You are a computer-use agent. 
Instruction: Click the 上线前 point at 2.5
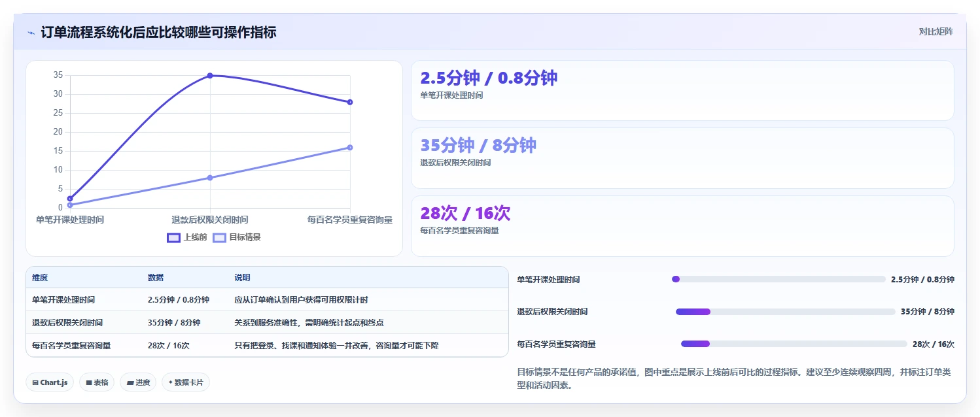tap(70, 199)
